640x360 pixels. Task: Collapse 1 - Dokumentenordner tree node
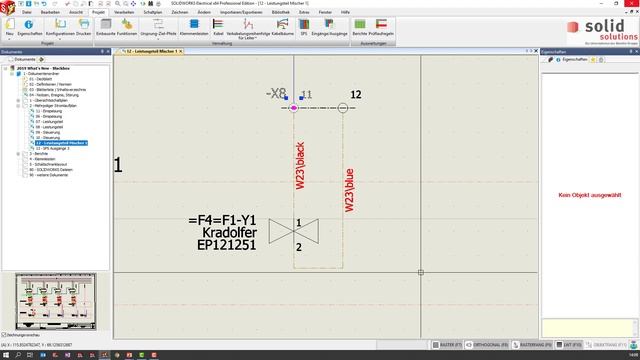[x=12, y=73]
